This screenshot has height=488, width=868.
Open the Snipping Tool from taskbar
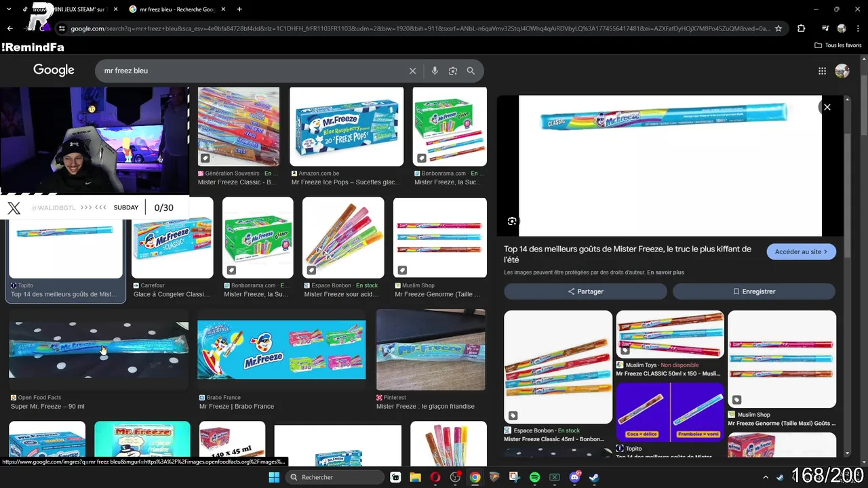pos(515,477)
